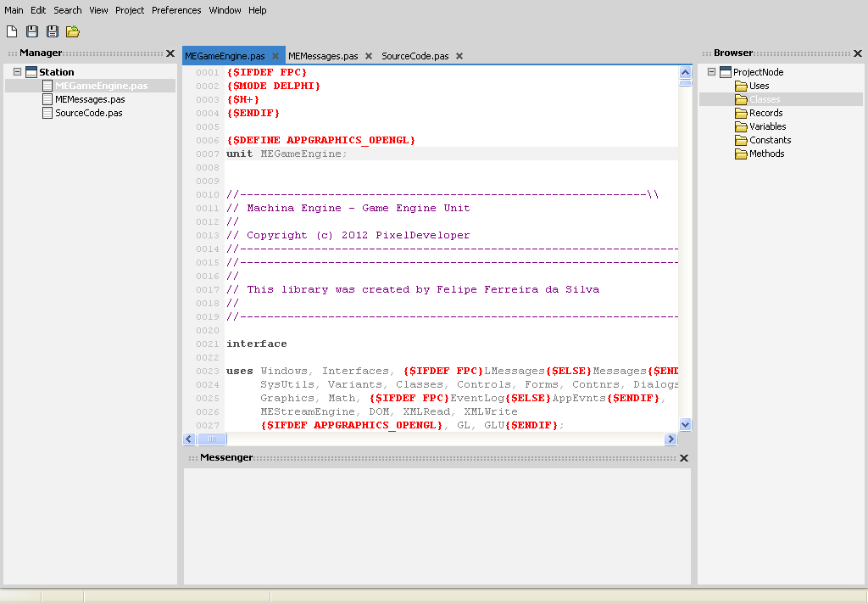
Task: Select the Methods folder in Browser
Action: pos(766,154)
